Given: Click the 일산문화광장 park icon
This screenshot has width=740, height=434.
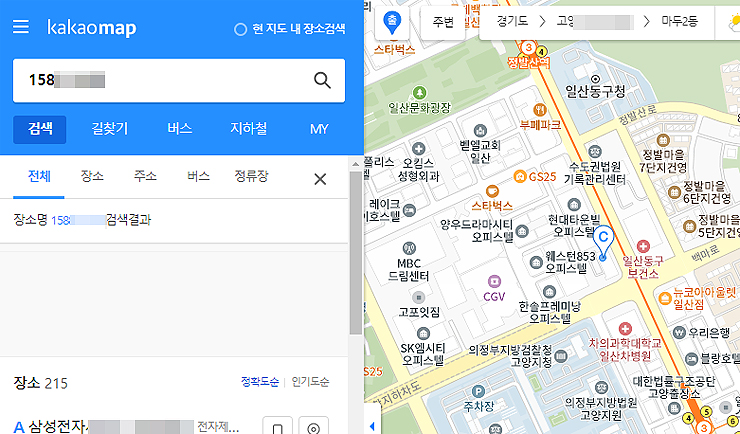Looking at the screenshot, I should pos(419,92).
